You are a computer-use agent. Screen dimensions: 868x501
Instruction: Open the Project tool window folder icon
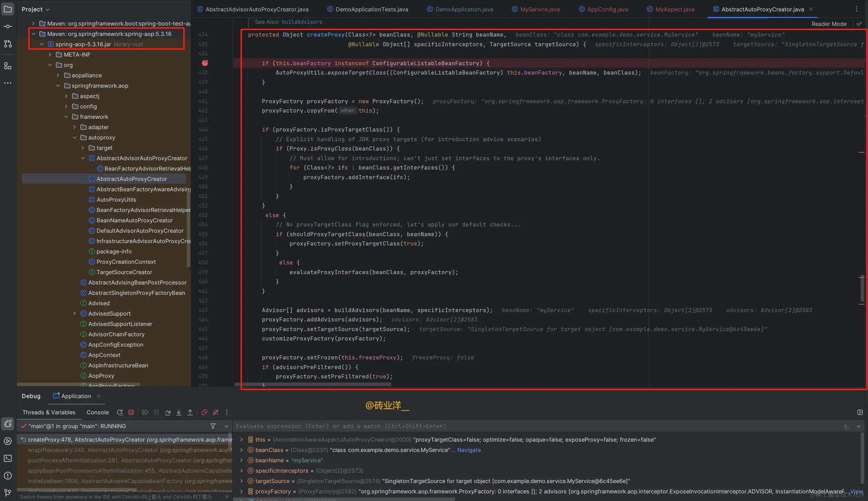click(x=8, y=9)
